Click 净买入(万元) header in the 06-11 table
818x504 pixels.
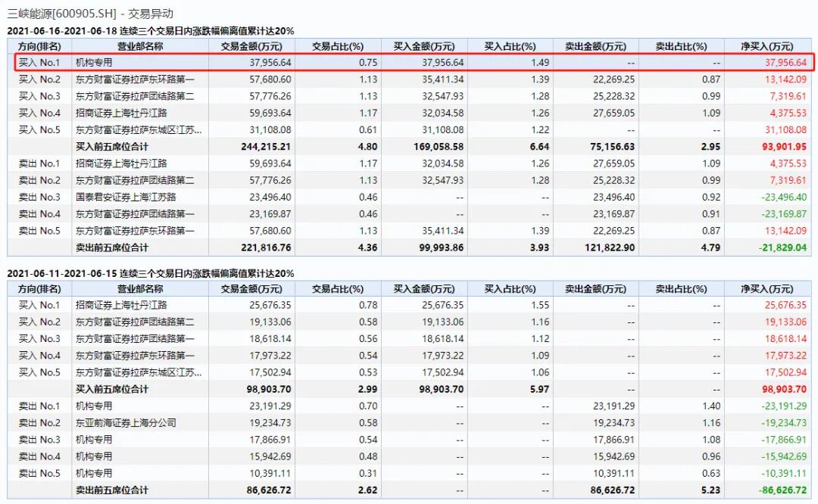(x=766, y=289)
